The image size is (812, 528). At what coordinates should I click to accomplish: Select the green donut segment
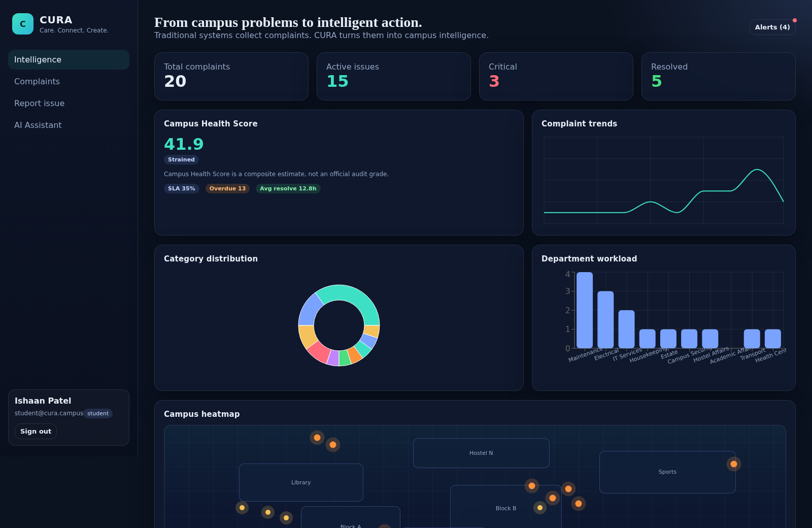pyautogui.click(x=345, y=357)
